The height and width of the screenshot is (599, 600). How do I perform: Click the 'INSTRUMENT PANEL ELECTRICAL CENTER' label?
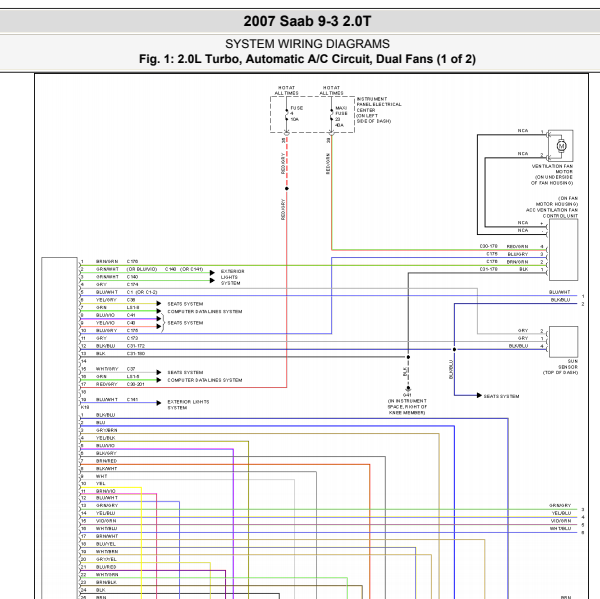tap(379, 110)
